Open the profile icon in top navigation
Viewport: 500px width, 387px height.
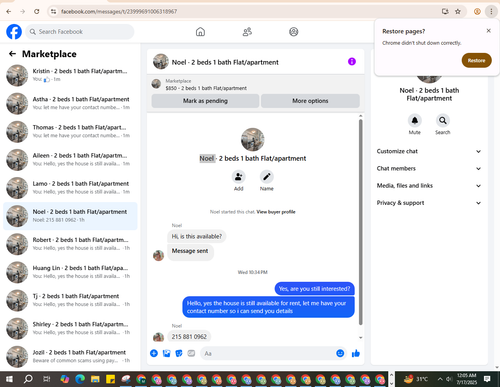point(294,32)
